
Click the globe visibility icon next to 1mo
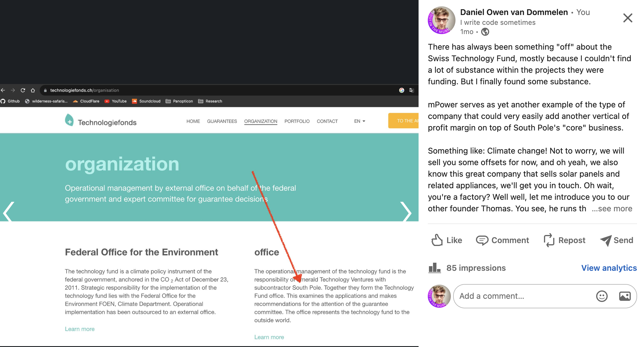click(x=485, y=32)
